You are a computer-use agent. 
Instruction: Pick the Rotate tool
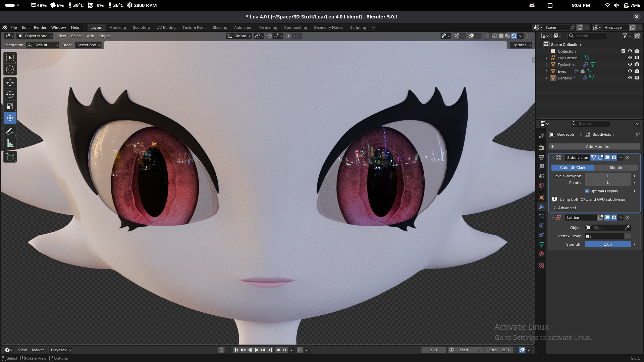click(10, 95)
